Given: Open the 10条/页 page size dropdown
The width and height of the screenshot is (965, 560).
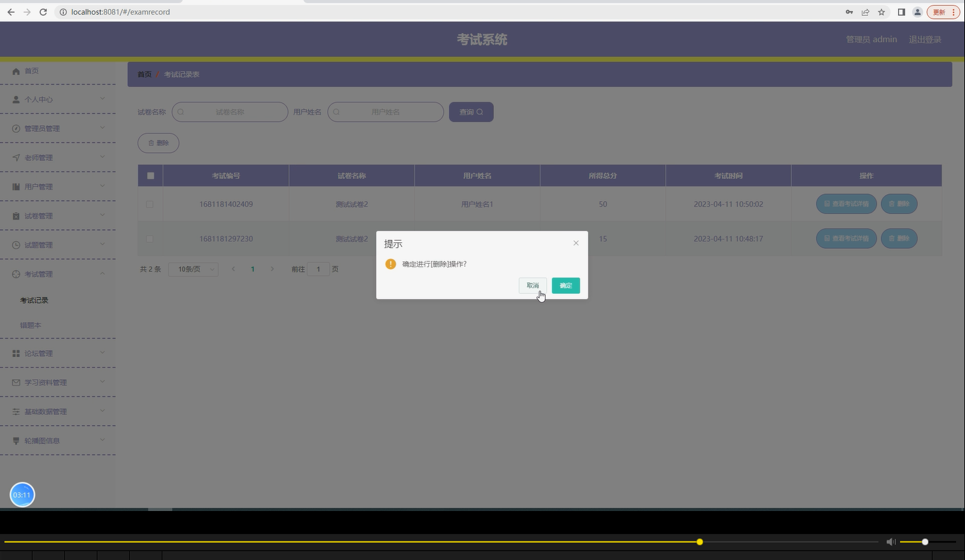Looking at the screenshot, I should click(194, 269).
